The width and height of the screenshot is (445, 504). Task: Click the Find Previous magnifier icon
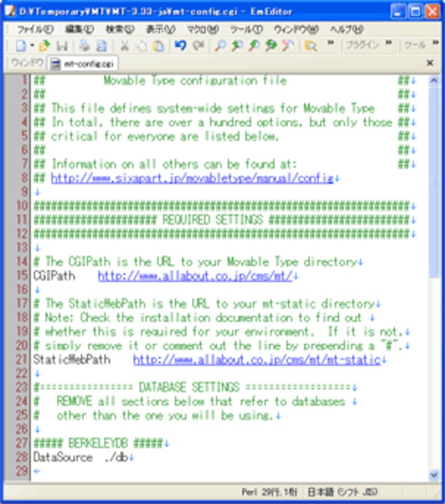click(254, 46)
